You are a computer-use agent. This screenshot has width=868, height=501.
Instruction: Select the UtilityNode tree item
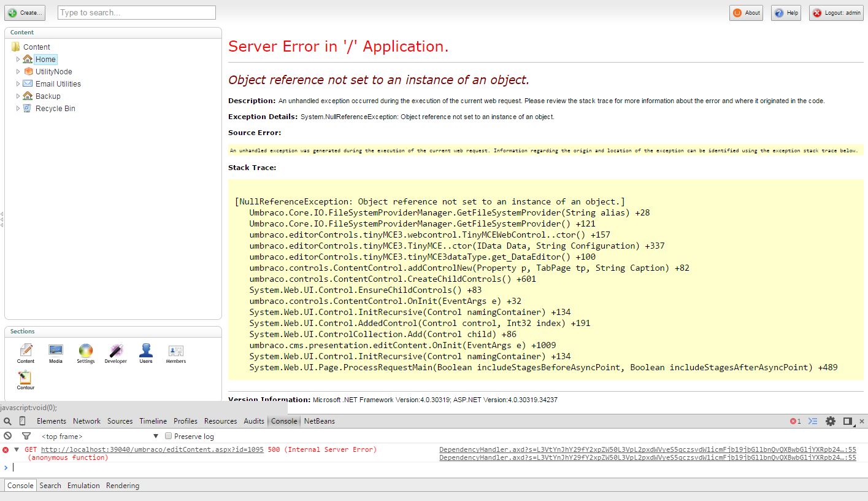pos(54,71)
